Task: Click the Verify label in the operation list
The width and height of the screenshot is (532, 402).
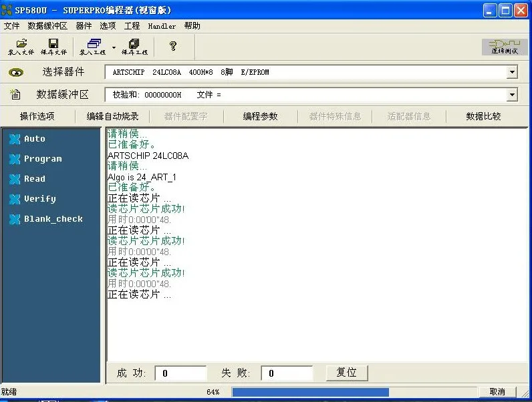Action: pos(40,198)
